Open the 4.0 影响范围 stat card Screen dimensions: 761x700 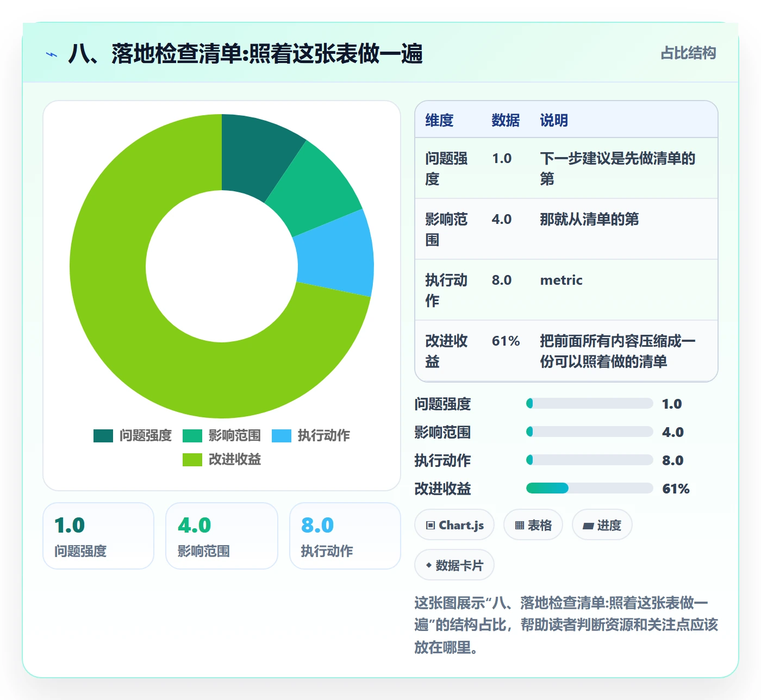(x=222, y=536)
